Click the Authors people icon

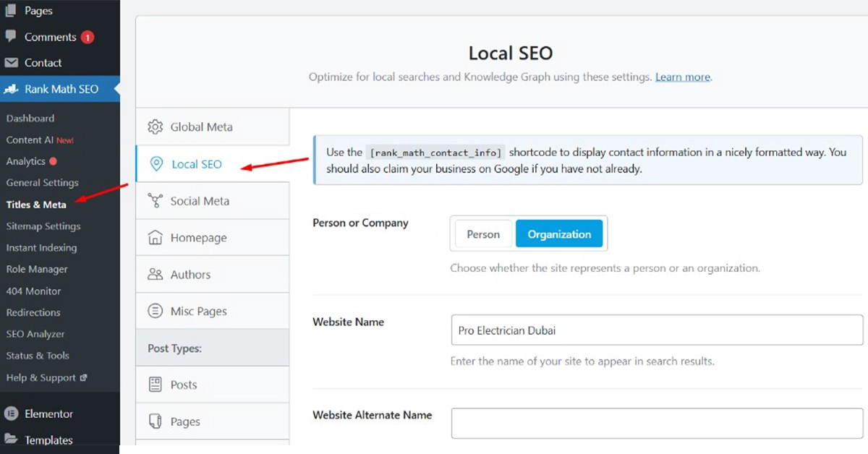[155, 275]
